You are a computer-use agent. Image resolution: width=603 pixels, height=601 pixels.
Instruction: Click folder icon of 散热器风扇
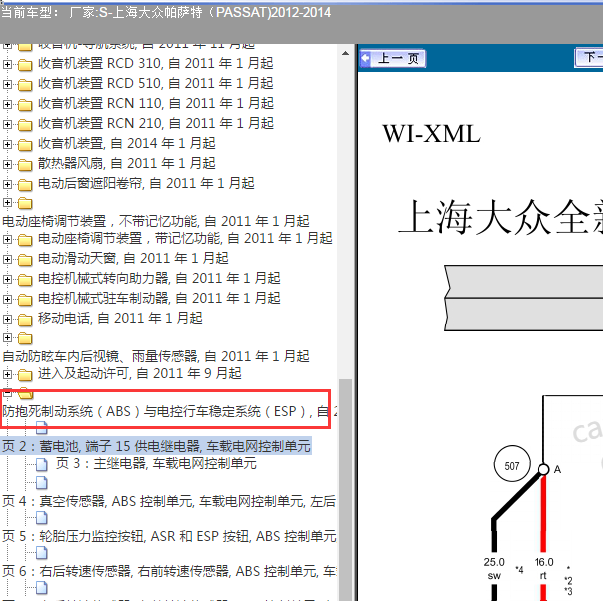point(25,165)
